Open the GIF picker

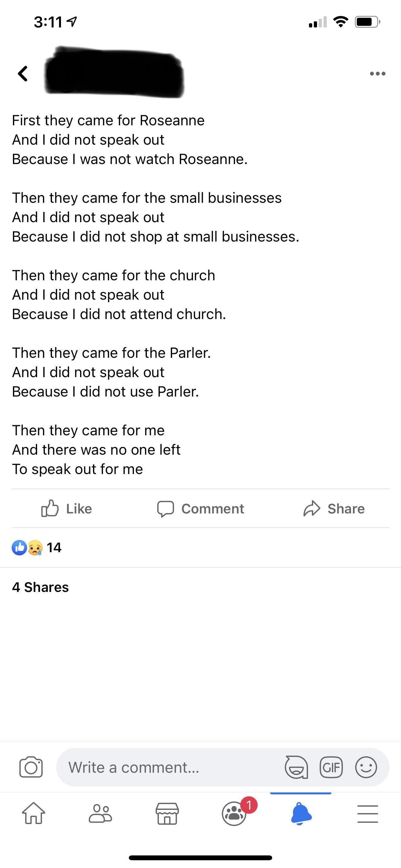[331, 767]
